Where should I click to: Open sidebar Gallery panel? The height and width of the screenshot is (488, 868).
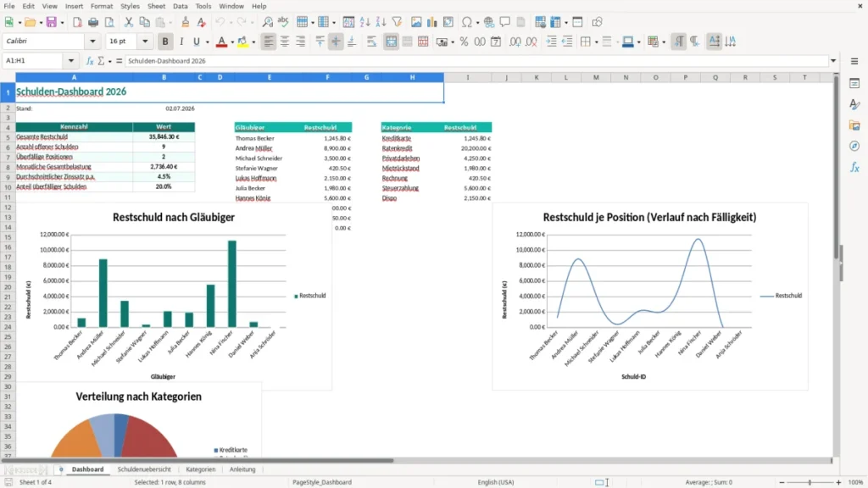[854, 125]
